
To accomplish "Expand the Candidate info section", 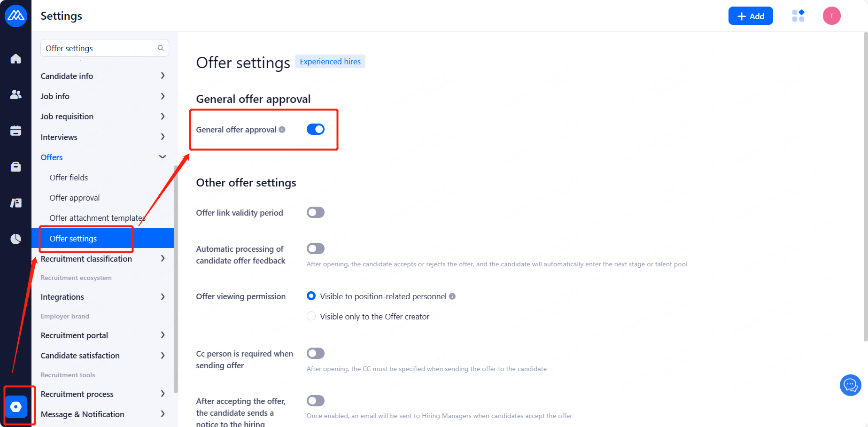I will (103, 76).
